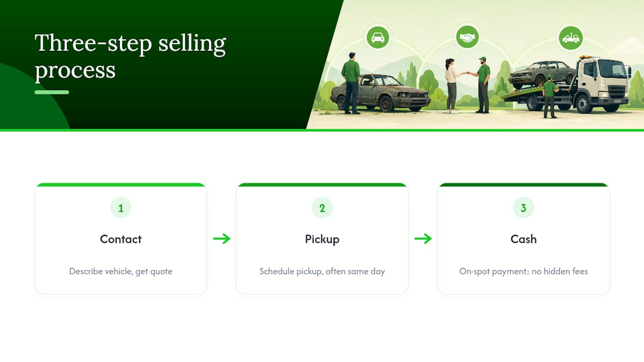Click 'On-spot payment; no hidden fees' text
Image resolution: width=644 pixels, height=362 pixels.
523,271
